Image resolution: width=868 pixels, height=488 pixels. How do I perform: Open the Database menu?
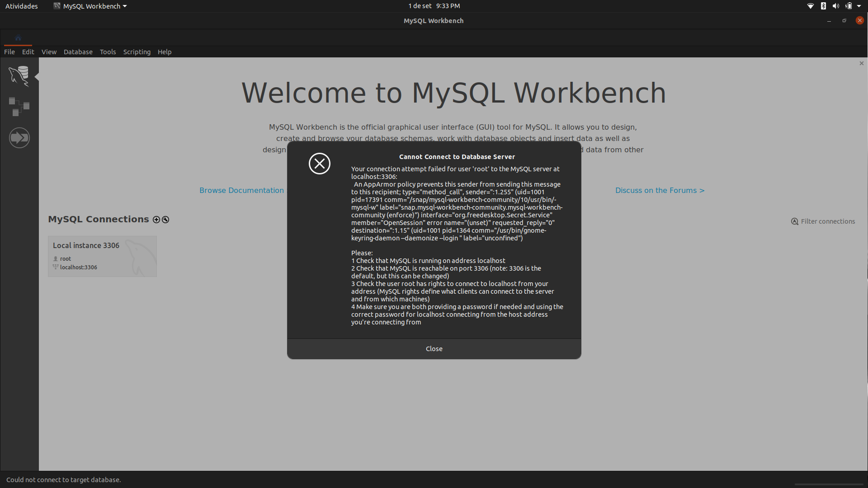(78, 52)
